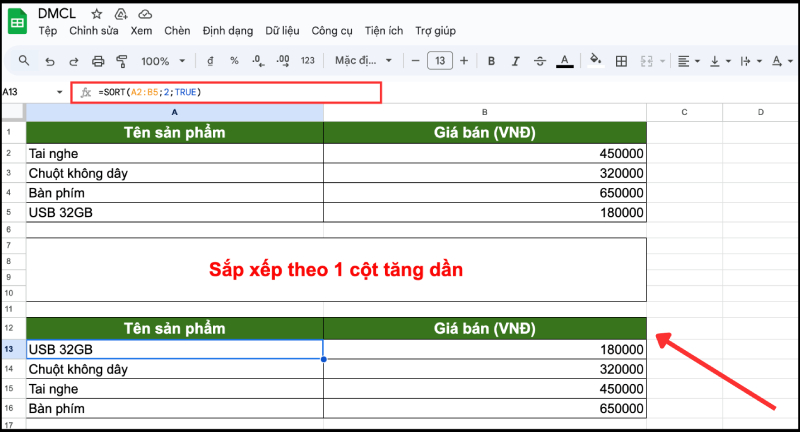
Task: Print the spreadsheet
Action: click(97, 61)
